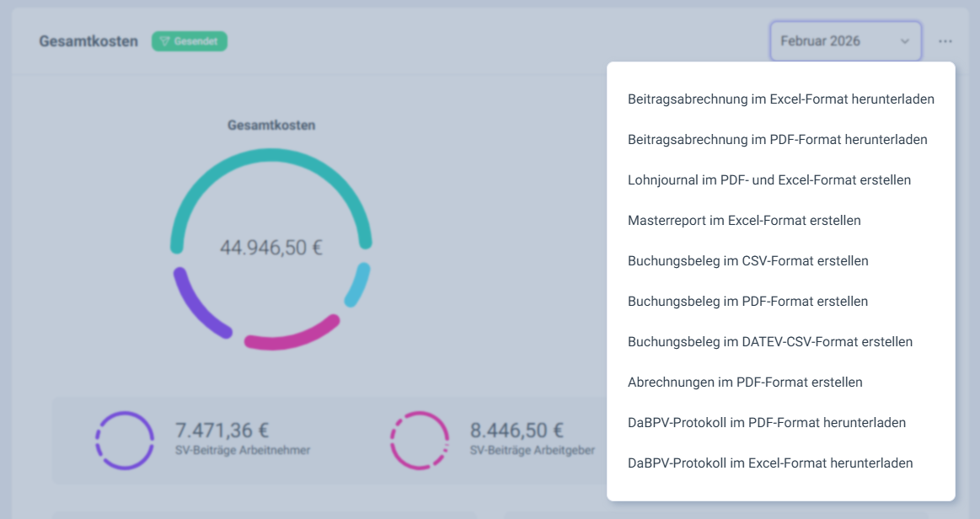Click the SV-Beiträge Arbeitgeber label
This screenshot has height=519, width=980.
coord(533,450)
